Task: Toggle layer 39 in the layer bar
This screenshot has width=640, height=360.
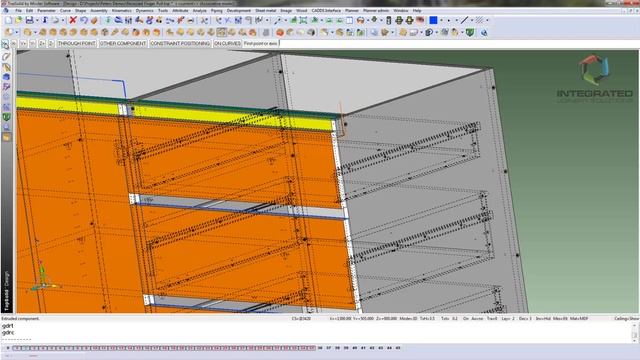Action: [346, 348]
